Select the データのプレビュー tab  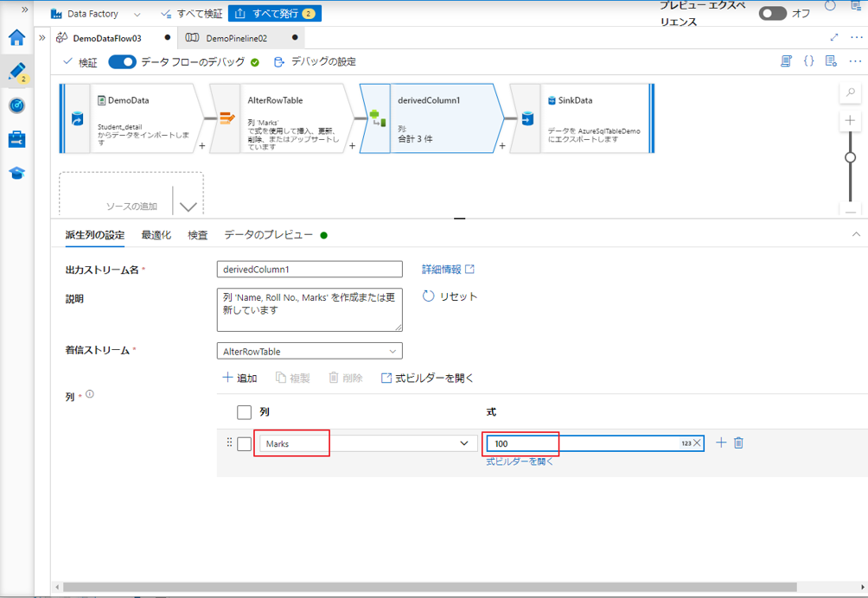pos(269,235)
